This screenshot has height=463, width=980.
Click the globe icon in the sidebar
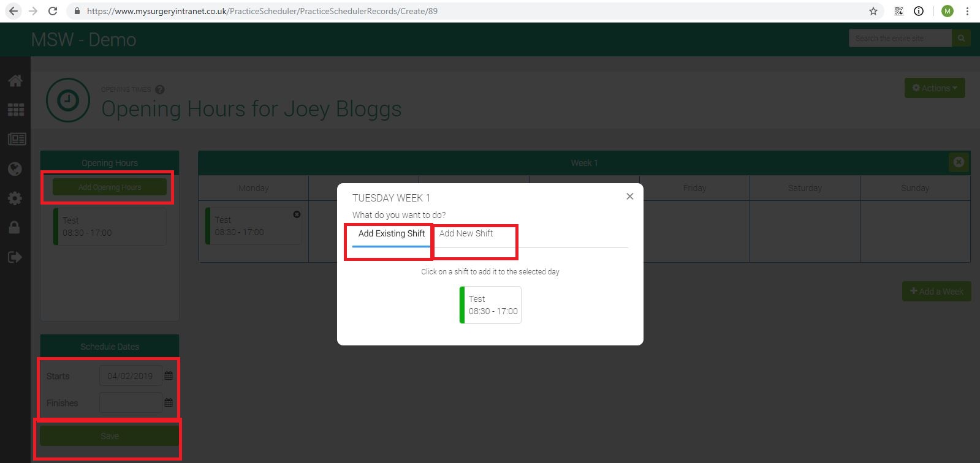click(15, 169)
